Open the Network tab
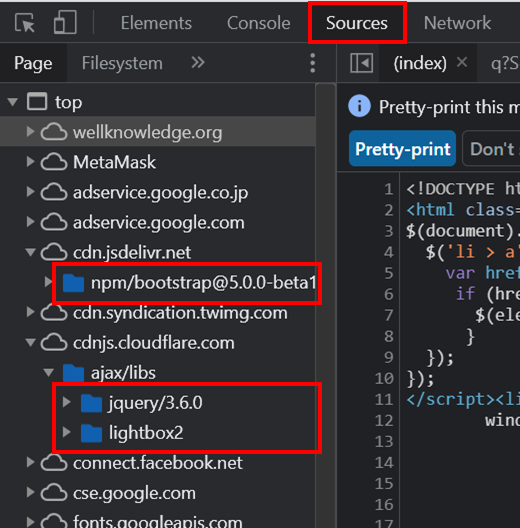Viewport: 520px width, 528px height. click(457, 23)
